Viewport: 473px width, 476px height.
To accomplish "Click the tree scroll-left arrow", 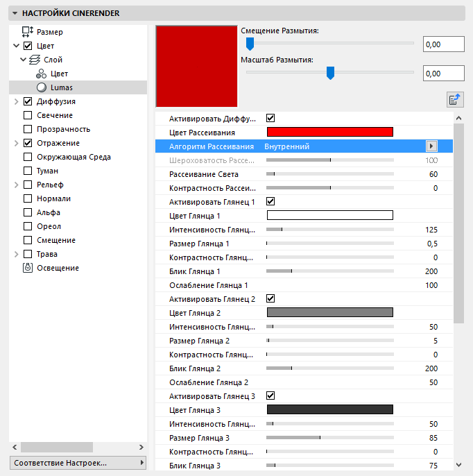I will point(15,447).
